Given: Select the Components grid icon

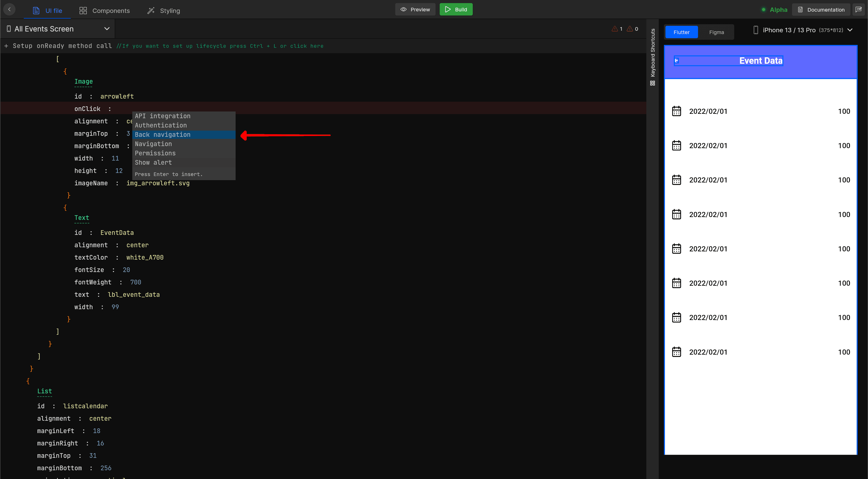Looking at the screenshot, I should coord(83,10).
